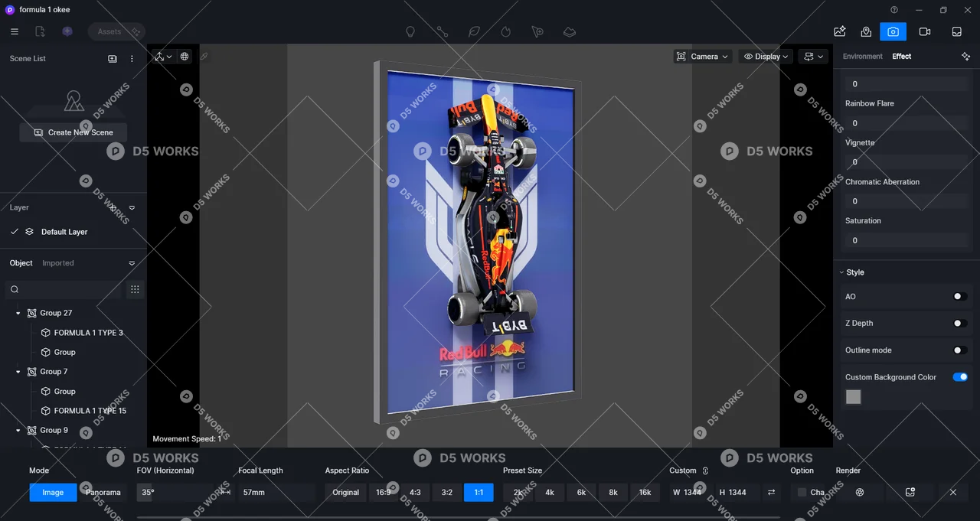Open Scene List more options menu
980x521 pixels.
pyautogui.click(x=132, y=59)
